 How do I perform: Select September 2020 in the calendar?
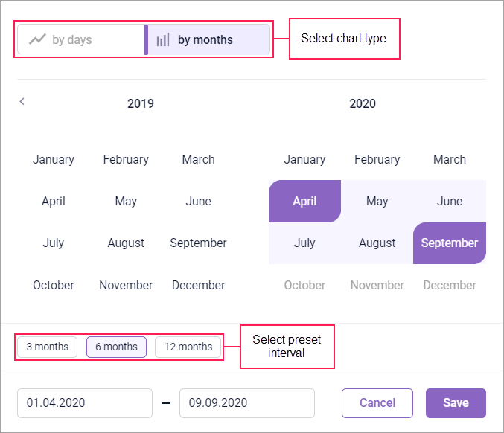[449, 243]
